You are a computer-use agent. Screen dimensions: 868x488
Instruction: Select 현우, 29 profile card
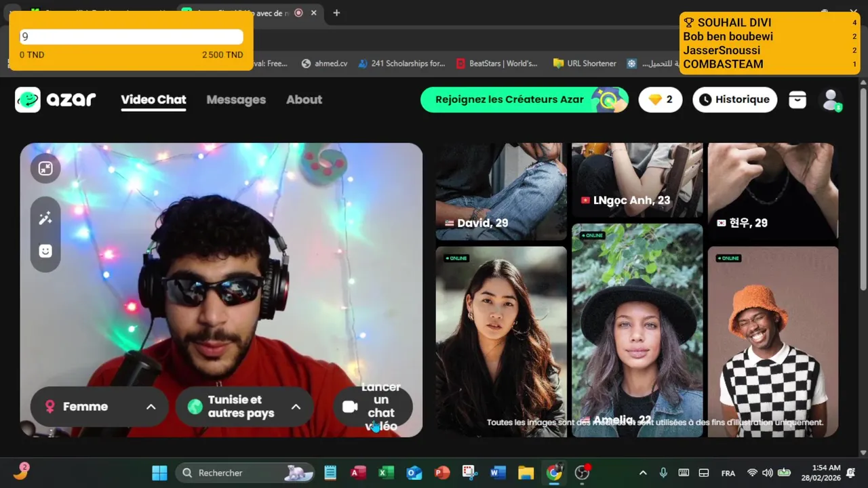tap(773, 191)
